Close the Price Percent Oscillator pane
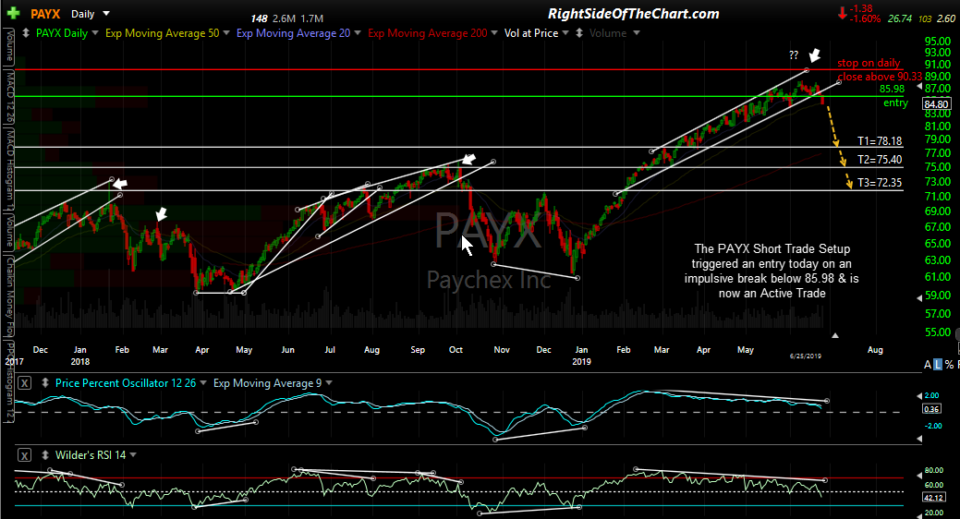 (x=24, y=383)
